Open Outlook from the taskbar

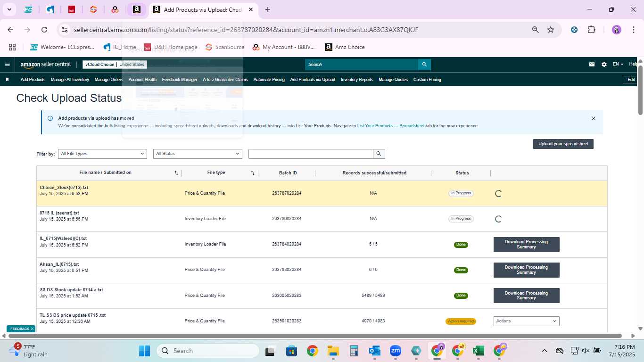tap(375, 351)
